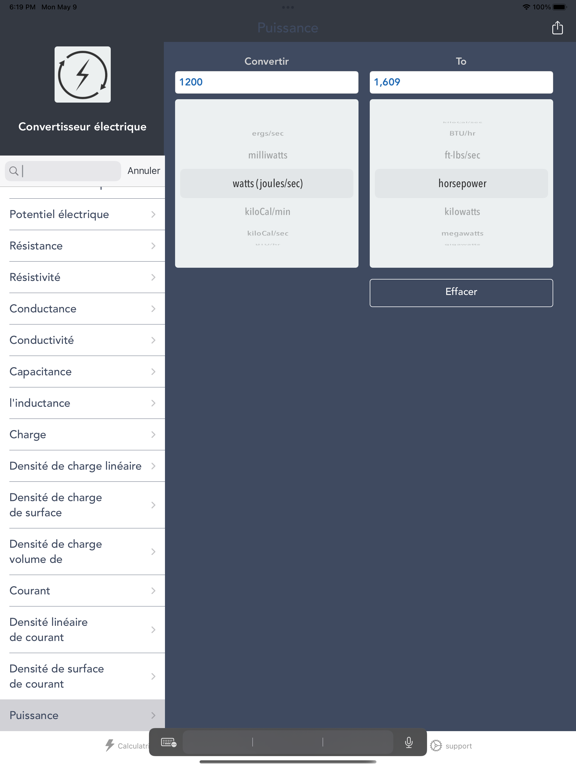Select Potentiel électrique from the list
The width and height of the screenshot is (576, 768).
click(82, 215)
